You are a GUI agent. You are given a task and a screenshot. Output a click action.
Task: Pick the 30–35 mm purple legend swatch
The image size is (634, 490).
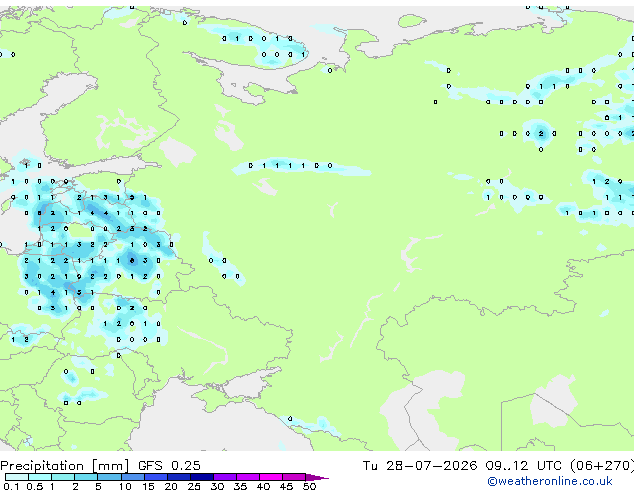(225, 477)
